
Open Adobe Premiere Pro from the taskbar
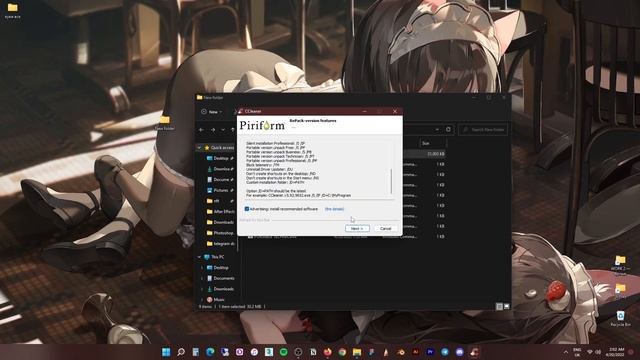tap(430, 352)
